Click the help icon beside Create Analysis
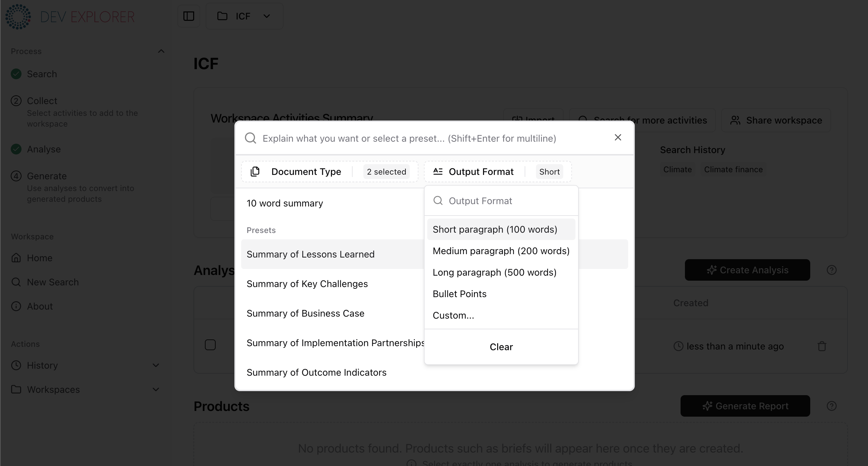The width and height of the screenshot is (868, 466). tap(832, 270)
